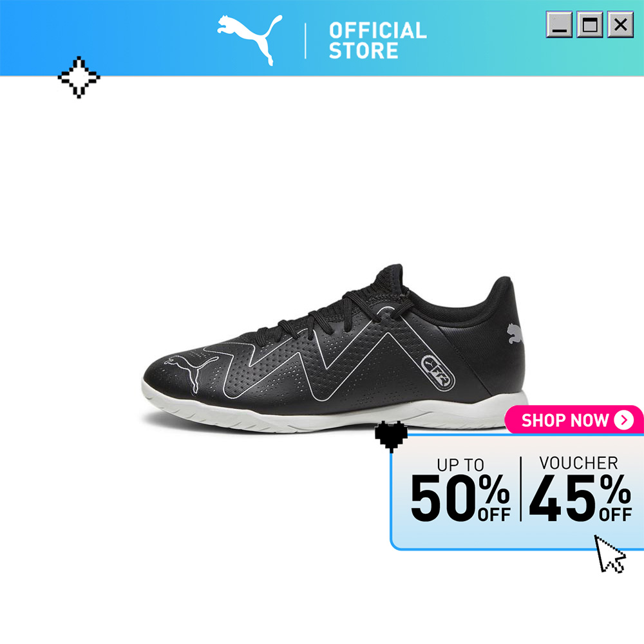Click the UP TO 50% OFF label
The height and width of the screenshot is (644, 644).
click(461, 489)
